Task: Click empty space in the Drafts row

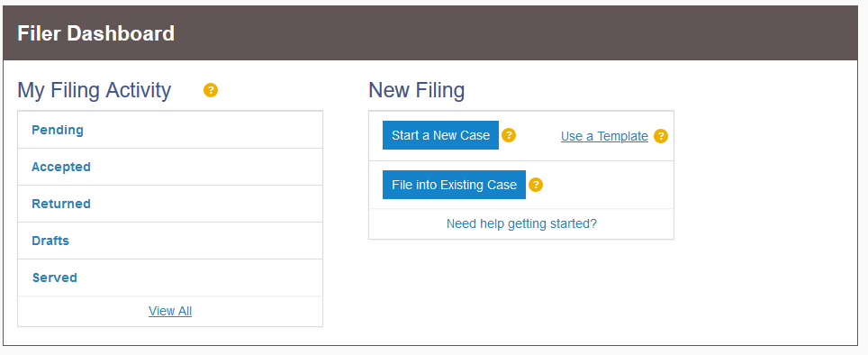Action: pos(194,241)
